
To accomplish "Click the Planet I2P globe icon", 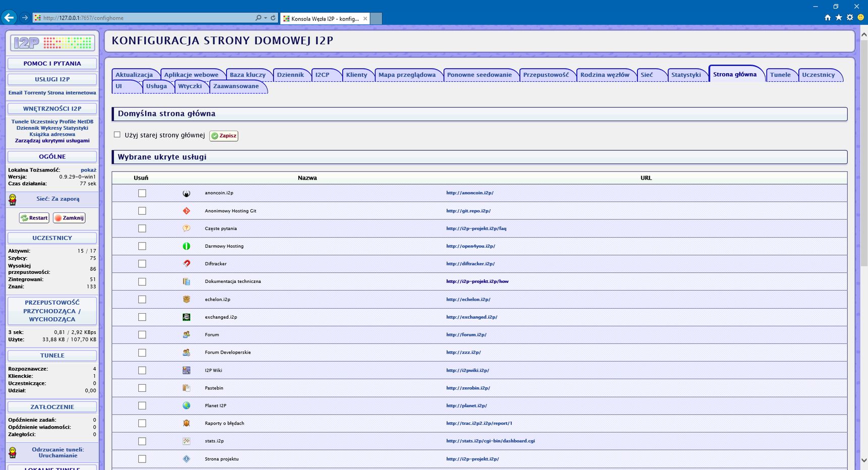I will [186, 405].
